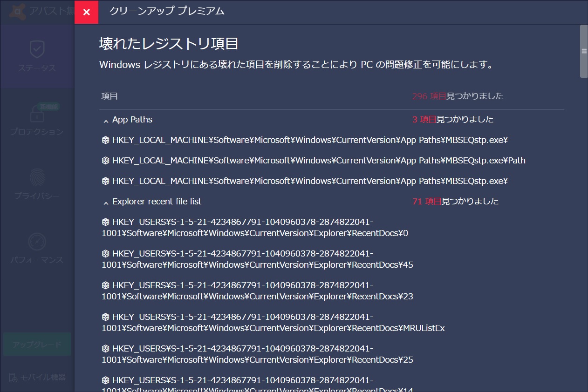
Task: Click the '3 項目見つかりました' count for App Paths
Action: coord(453,120)
